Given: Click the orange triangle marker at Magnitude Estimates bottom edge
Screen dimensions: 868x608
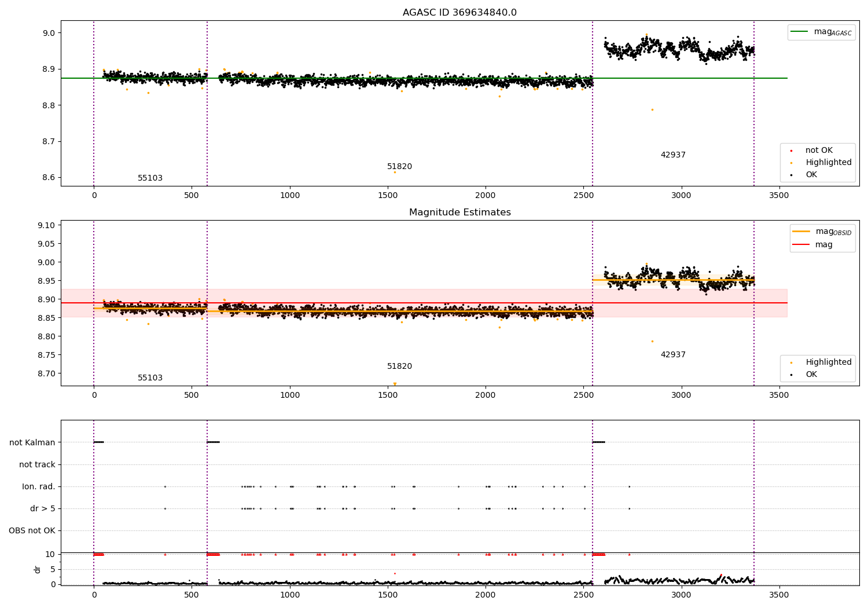Looking at the screenshot, I should (x=395, y=384).
